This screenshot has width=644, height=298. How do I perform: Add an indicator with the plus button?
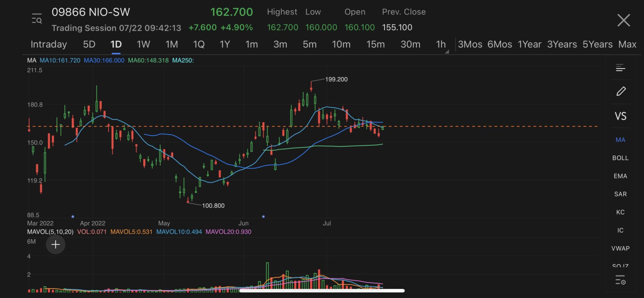tap(56, 245)
